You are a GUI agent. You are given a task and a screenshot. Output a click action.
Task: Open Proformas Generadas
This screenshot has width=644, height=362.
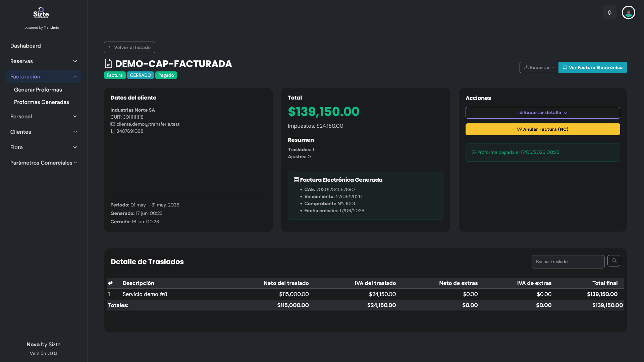[x=41, y=102]
